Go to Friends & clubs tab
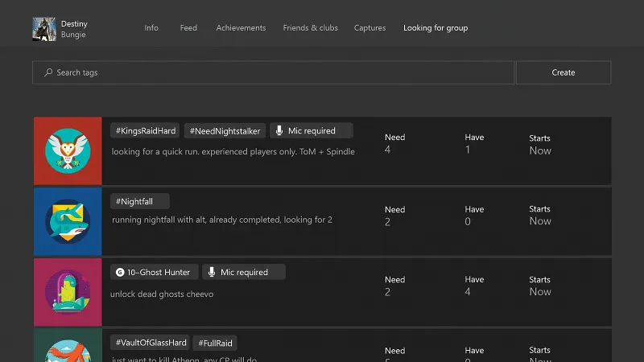Screen dimensions: 644x362 point(310,28)
